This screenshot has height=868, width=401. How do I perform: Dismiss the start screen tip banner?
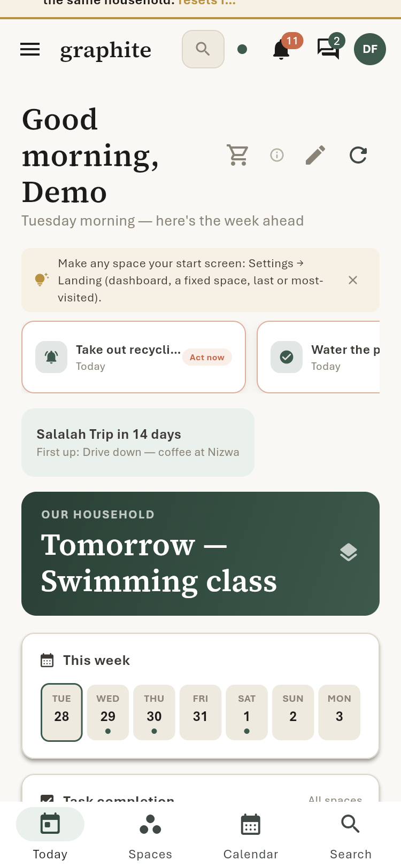(353, 280)
